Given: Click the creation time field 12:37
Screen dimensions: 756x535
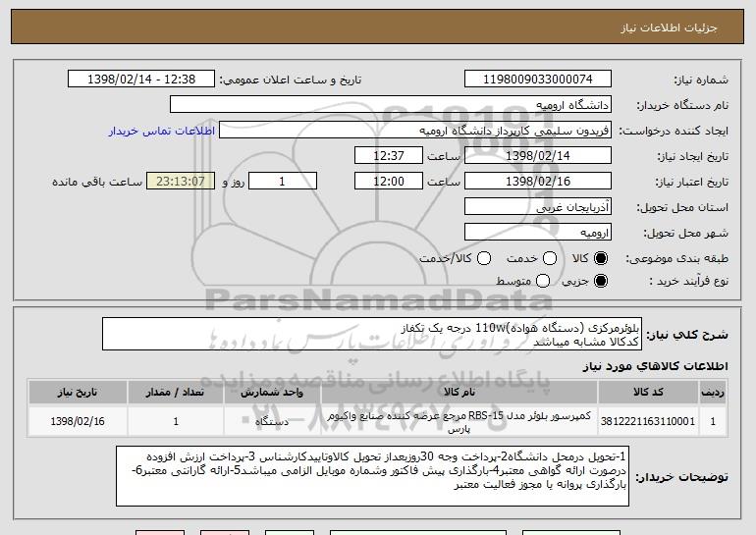Looking at the screenshot, I should (x=389, y=156).
